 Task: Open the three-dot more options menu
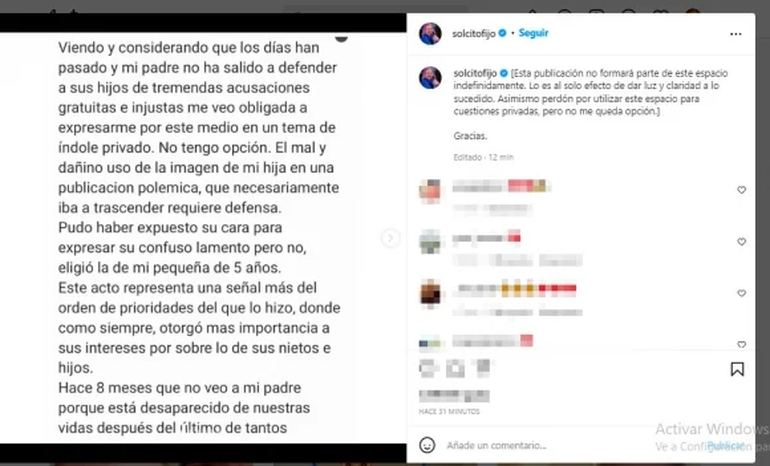735,34
